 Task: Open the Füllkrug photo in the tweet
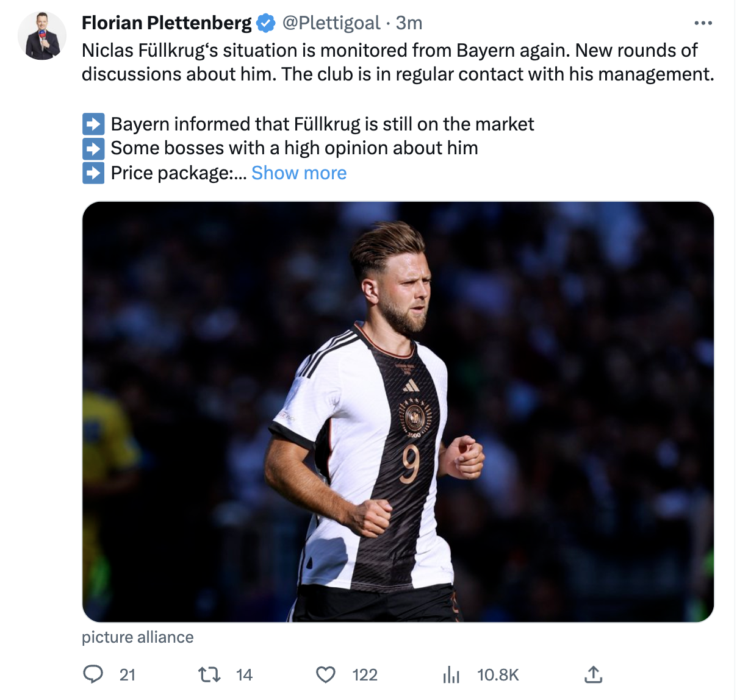(398, 412)
